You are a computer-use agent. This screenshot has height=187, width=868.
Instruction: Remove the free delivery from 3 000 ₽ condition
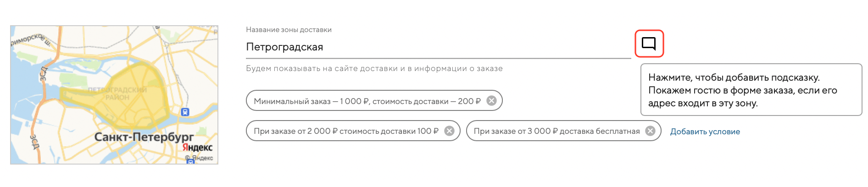pyautogui.click(x=650, y=131)
